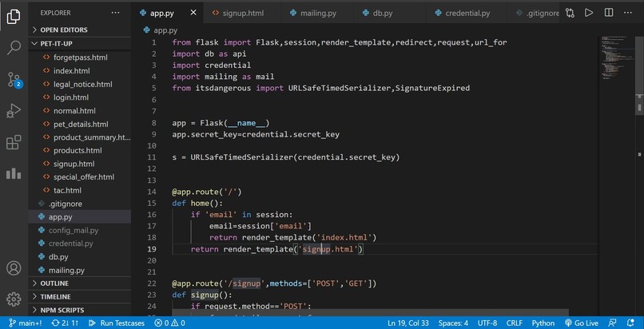Image resolution: width=644 pixels, height=329 pixels.
Task: Click the open changes compare icon
Action: click(x=570, y=13)
